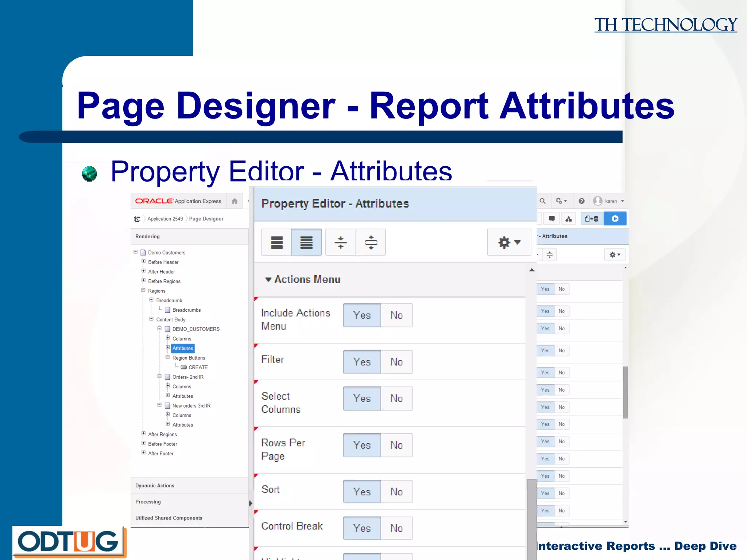Expand the Before Header node
This screenshot has height=560, width=747.
[143, 261]
